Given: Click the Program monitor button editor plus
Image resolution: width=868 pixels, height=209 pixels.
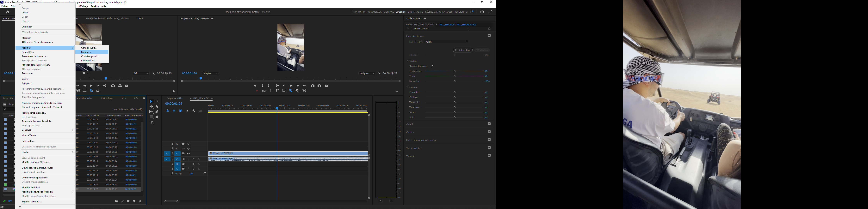Looking at the screenshot, I should point(397,91).
